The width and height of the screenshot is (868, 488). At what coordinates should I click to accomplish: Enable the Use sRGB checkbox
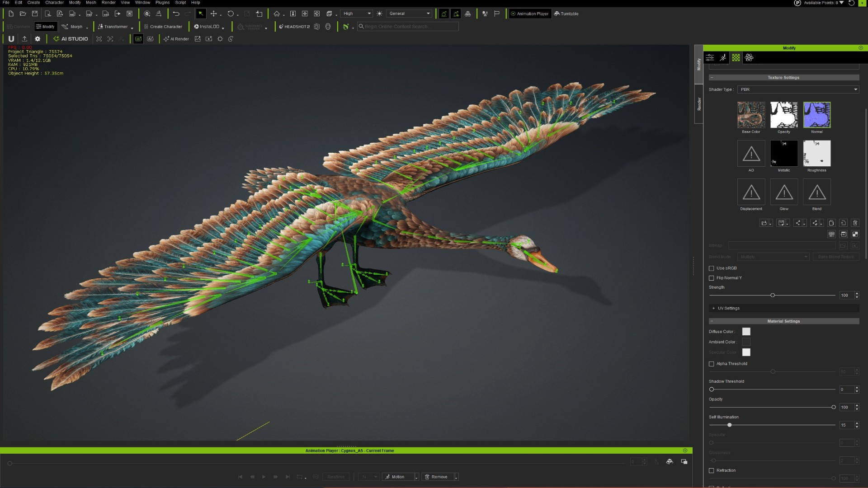click(x=711, y=268)
